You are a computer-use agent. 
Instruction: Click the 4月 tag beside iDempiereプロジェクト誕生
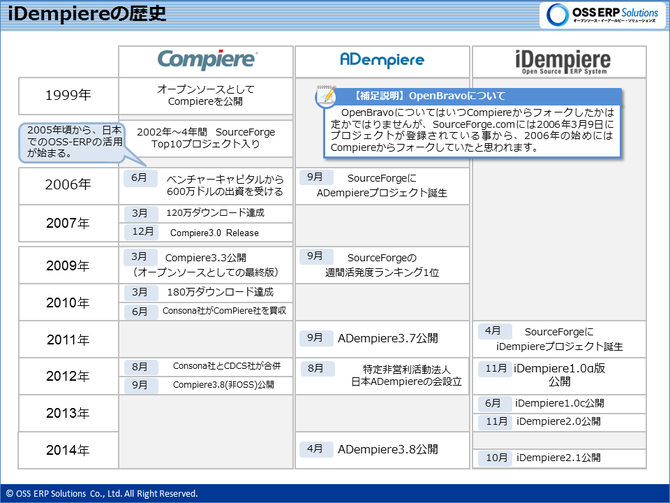pos(495,331)
